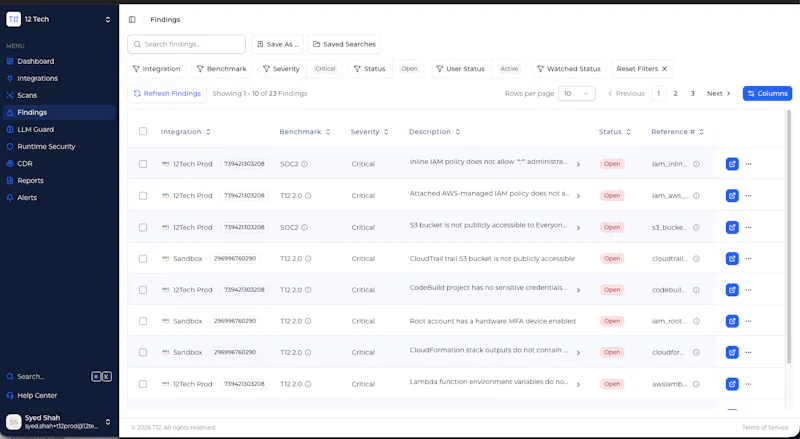Open external link for codebuil finding
Viewport: 800px width, 439px height.
click(x=732, y=290)
